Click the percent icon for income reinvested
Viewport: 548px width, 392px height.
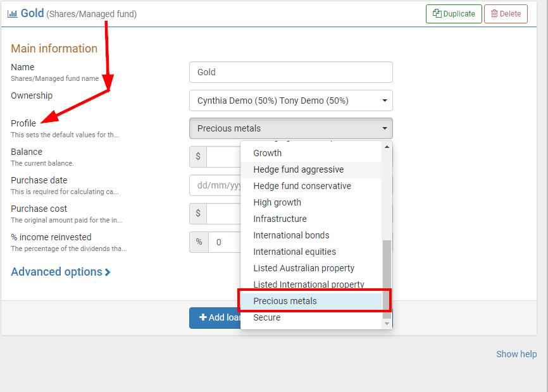(199, 242)
